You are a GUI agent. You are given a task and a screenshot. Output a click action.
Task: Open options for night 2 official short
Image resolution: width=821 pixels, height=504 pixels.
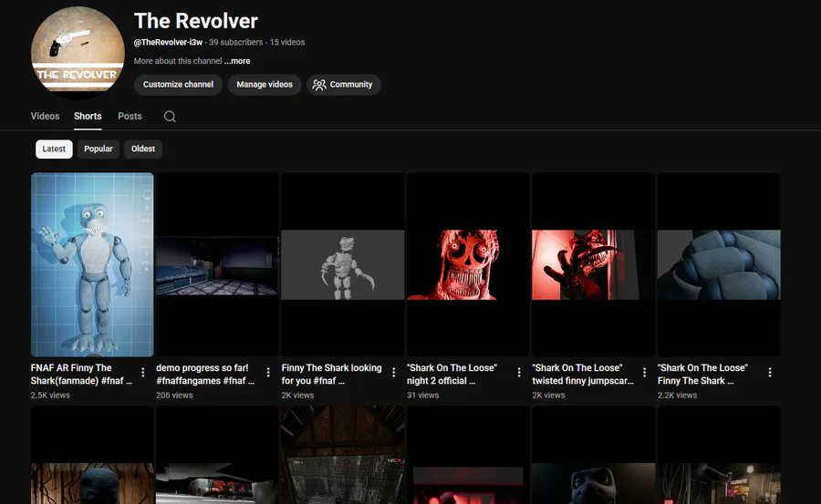tap(519, 372)
